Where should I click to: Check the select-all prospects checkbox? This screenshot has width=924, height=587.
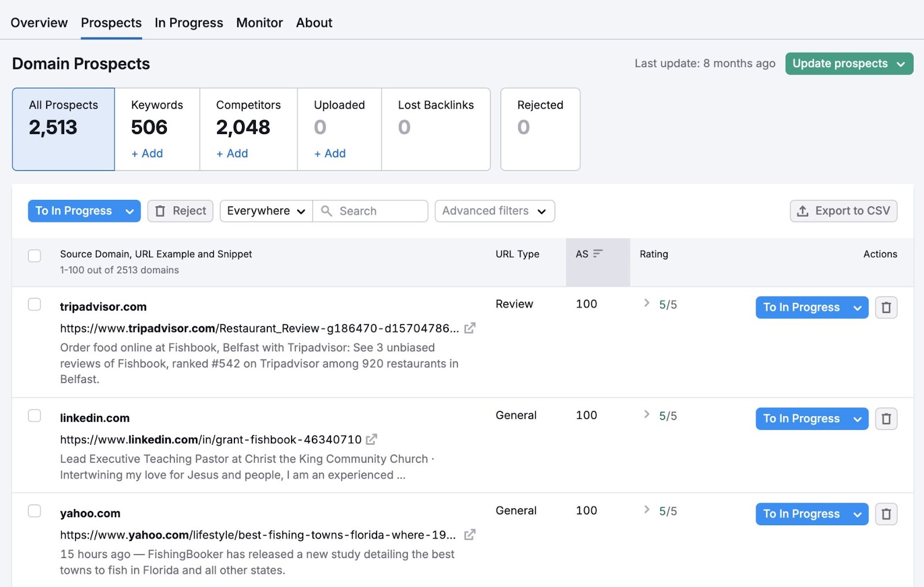(35, 255)
